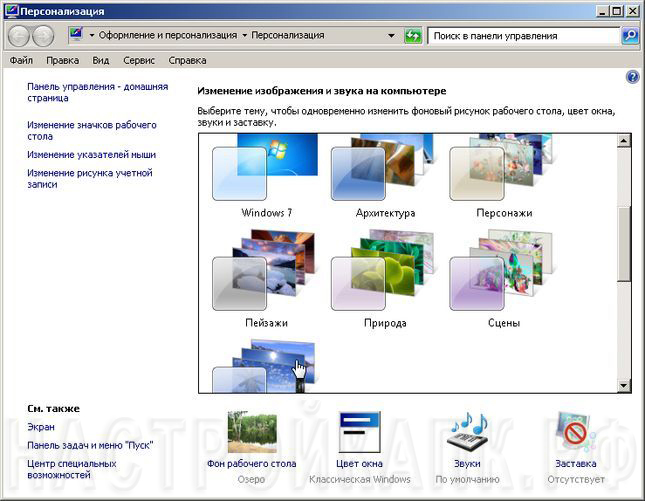Click the Звуки link
Viewport: 645px width, 501px height.
coord(467,464)
